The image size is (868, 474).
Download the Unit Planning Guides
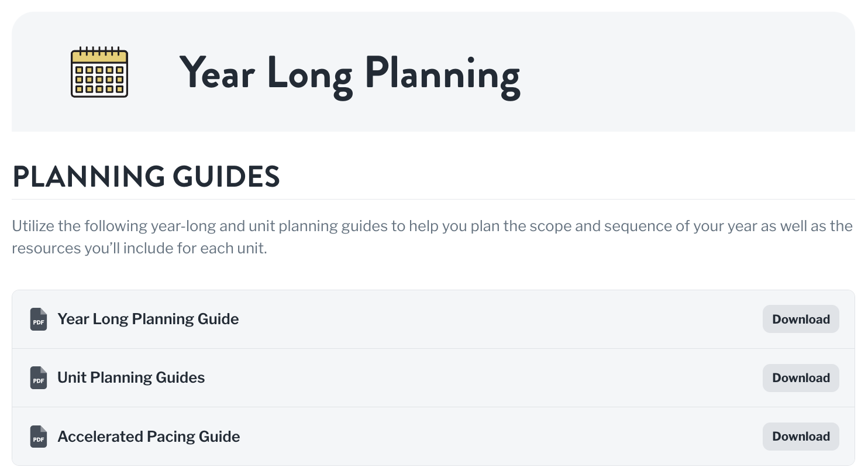tap(801, 377)
